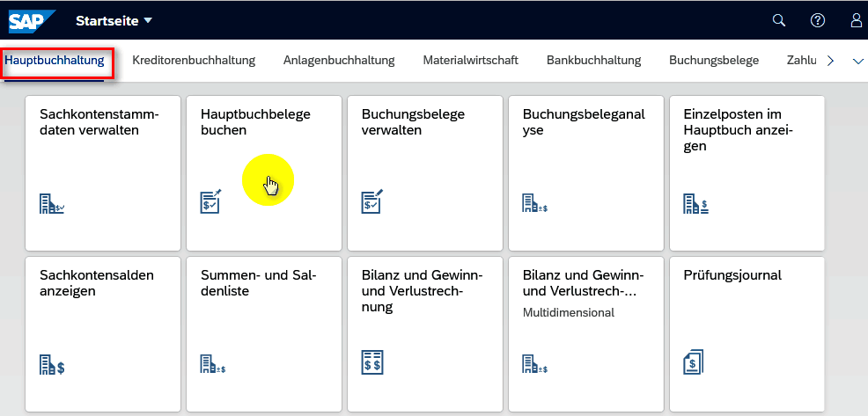The image size is (868, 416).
Task: Click the Sachkontenstammdaten verwalten tile icon
Action: click(52, 204)
